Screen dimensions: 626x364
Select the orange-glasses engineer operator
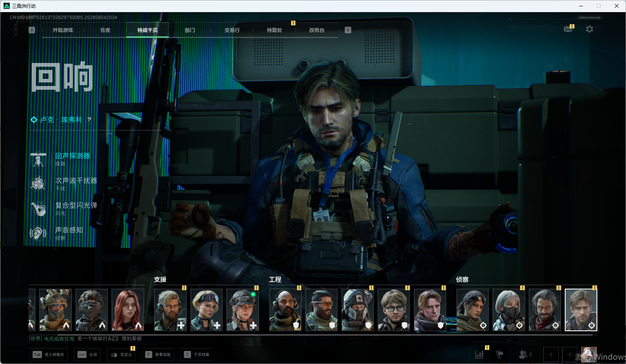322,310
